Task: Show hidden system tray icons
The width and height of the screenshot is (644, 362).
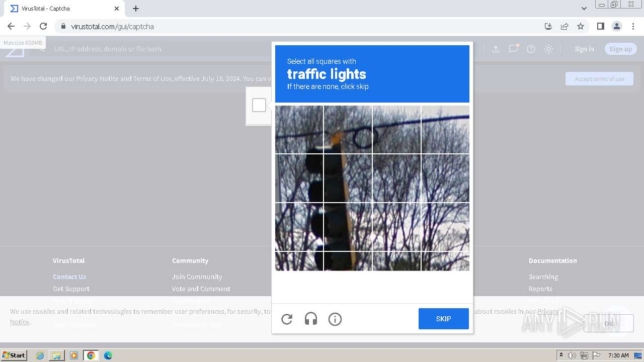Action: [x=561, y=355]
